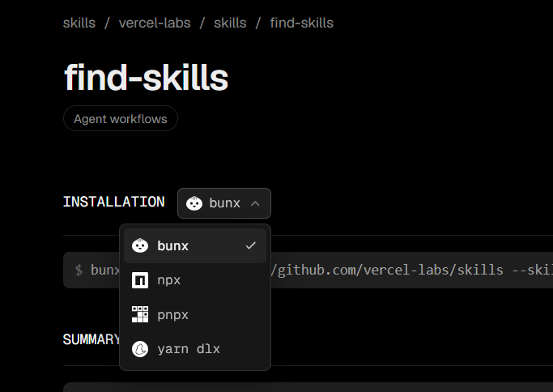Click the Agent workflows tag
553x392 pixels.
[x=121, y=118]
